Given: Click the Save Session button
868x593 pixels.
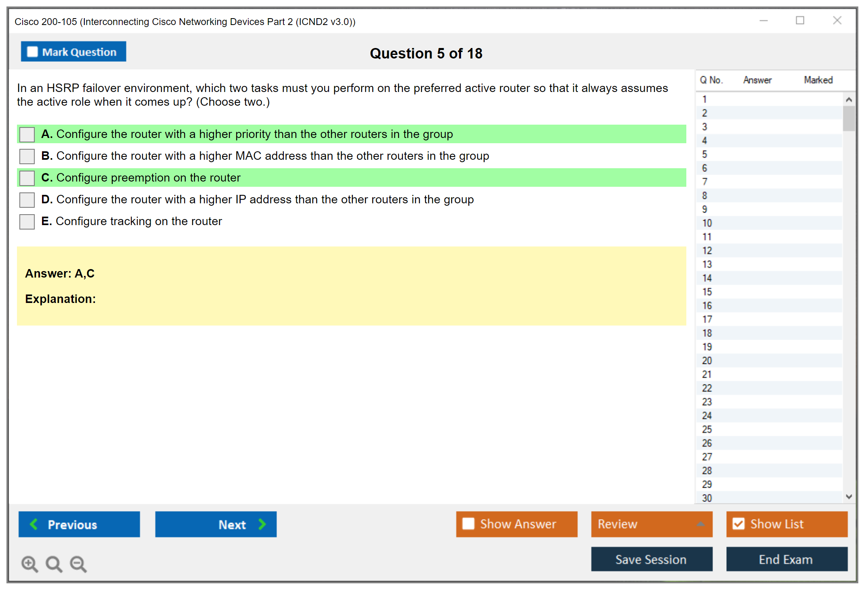Looking at the screenshot, I should pos(651,559).
